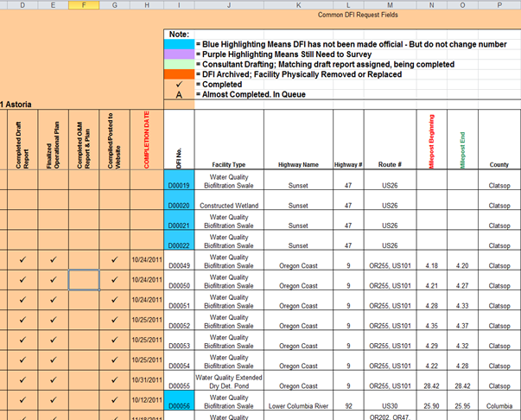Image resolution: width=521 pixels, height=420 pixels.
Task: Click Draft Report checkmark in D00055 row
Action: (22, 380)
